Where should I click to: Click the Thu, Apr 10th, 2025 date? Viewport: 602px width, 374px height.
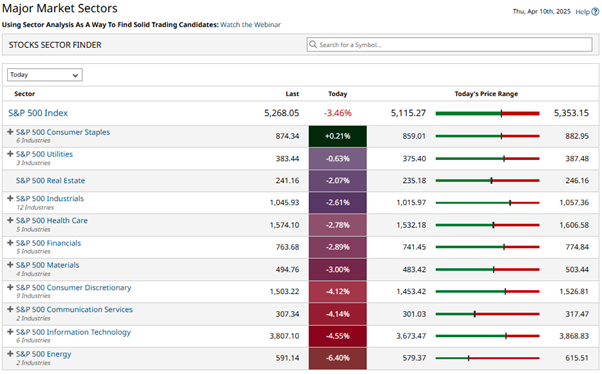pyautogui.click(x=542, y=12)
